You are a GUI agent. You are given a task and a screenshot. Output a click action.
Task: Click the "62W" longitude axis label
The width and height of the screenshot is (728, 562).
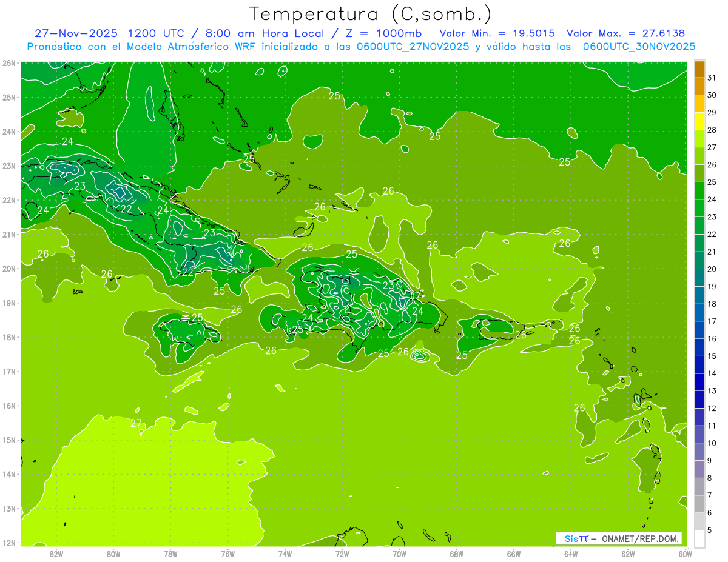pos(628,554)
